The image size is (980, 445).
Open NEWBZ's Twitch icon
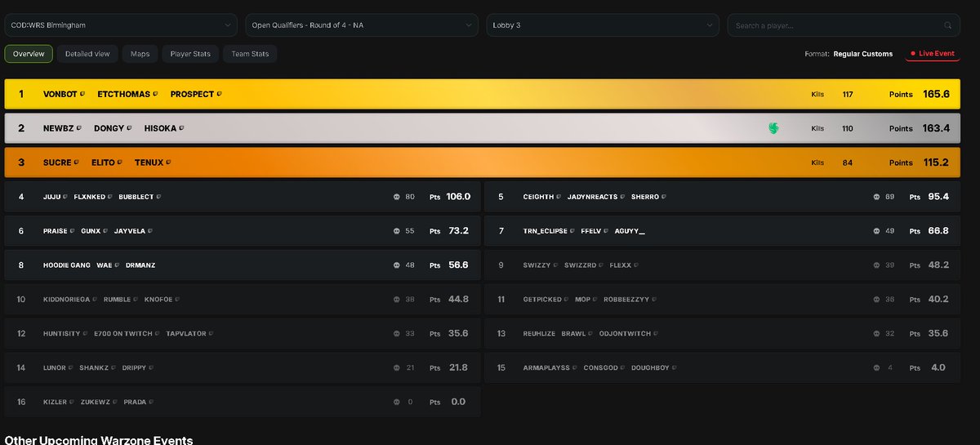78,128
